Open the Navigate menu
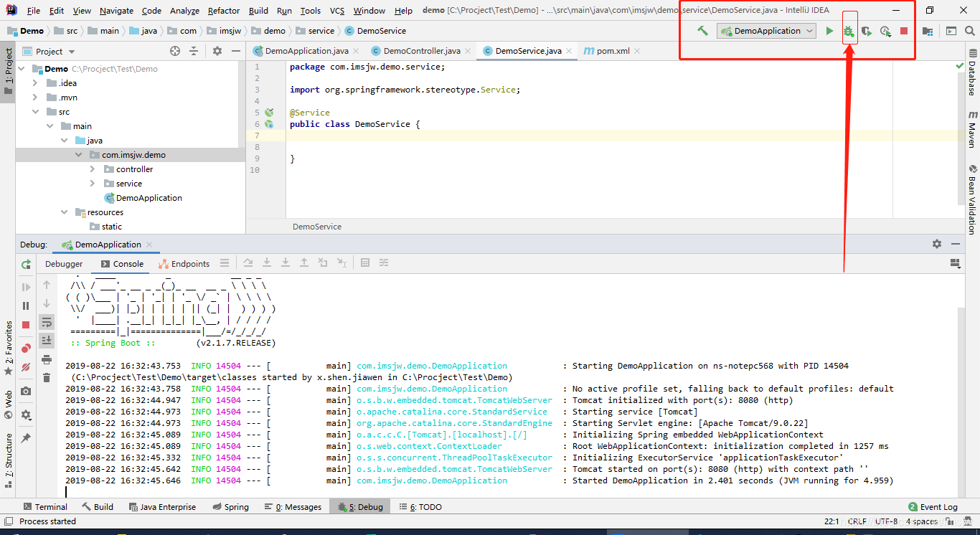 (x=116, y=11)
